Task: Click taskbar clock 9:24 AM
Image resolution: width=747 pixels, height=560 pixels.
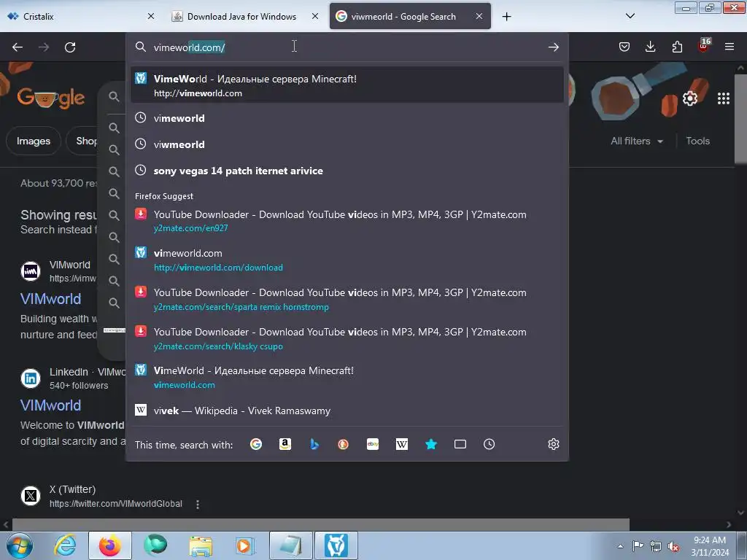Action: coord(709,545)
